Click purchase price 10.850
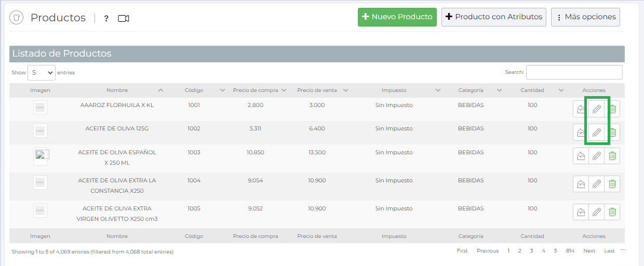The image size is (644, 266). [x=256, y=152]
